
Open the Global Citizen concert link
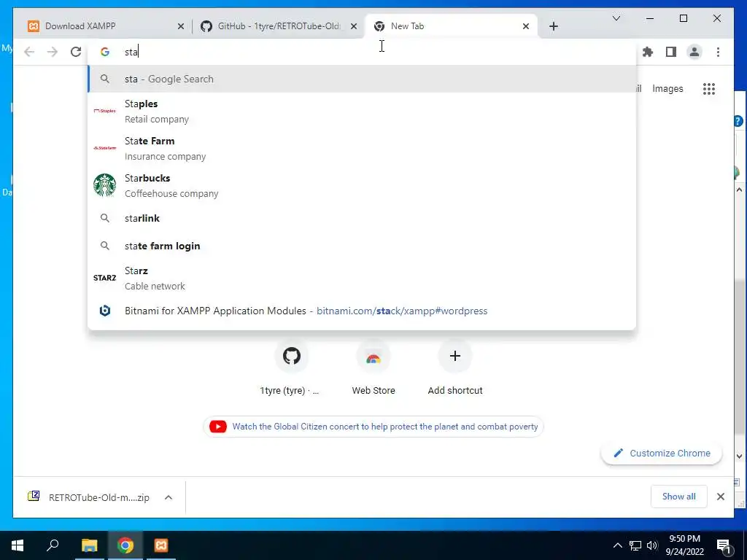click(x=385, y=426)
